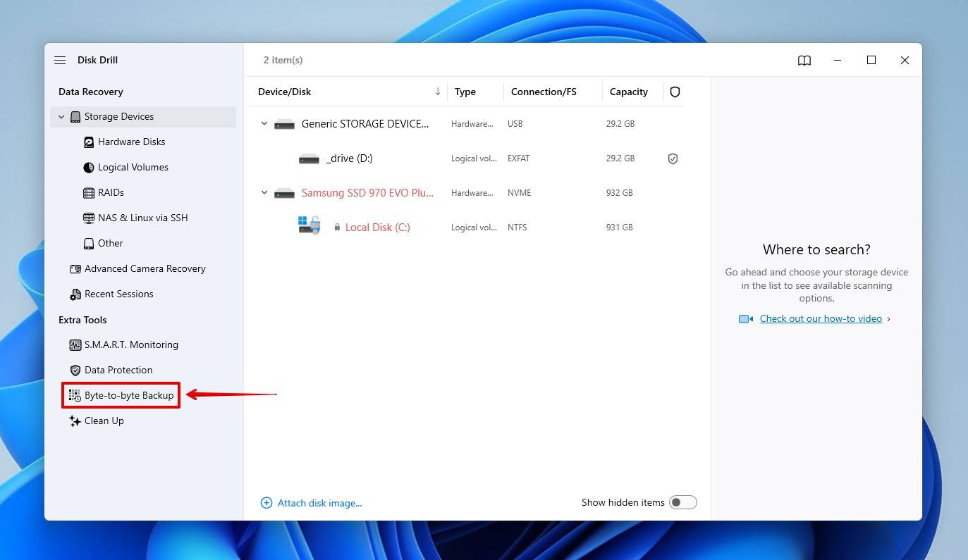Click the Logical Volumes pie icon
Viewport: 968px width, 560px height.
tap(89, 168)
